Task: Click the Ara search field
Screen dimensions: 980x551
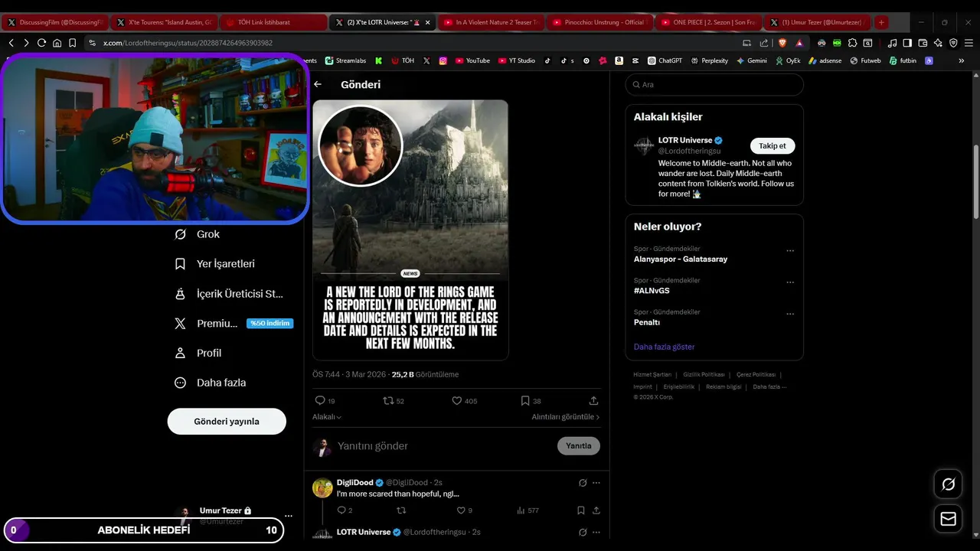Action: [x=714, y=85]
